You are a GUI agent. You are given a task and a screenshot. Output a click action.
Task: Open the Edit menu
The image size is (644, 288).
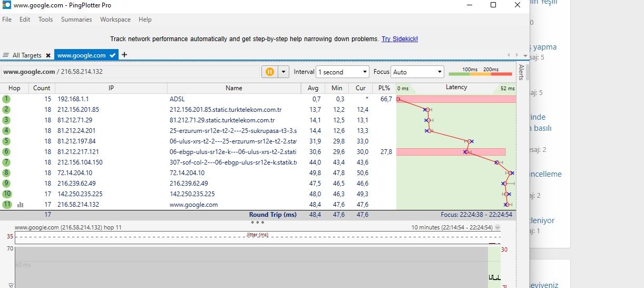(25, 20)
